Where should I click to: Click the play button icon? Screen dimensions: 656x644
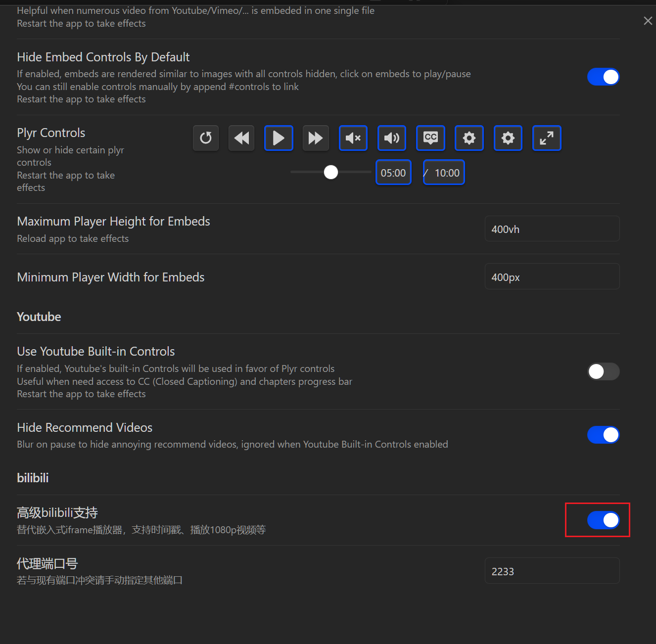(x=279, y=138)
